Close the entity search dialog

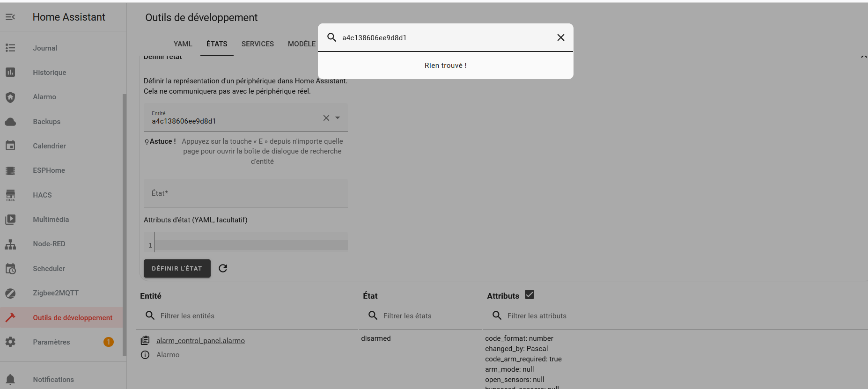click(561, 37)
